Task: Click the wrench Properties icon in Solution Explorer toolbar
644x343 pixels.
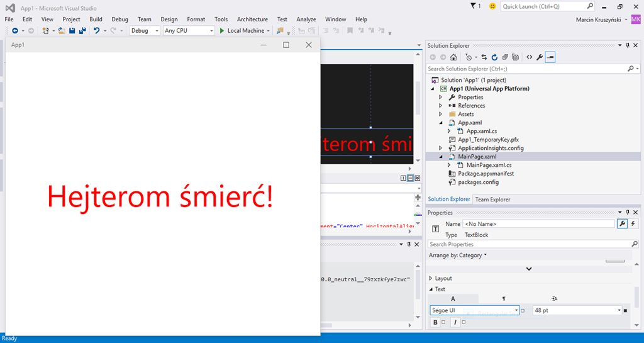Action: pyautogui.click(x=540, y=57)
